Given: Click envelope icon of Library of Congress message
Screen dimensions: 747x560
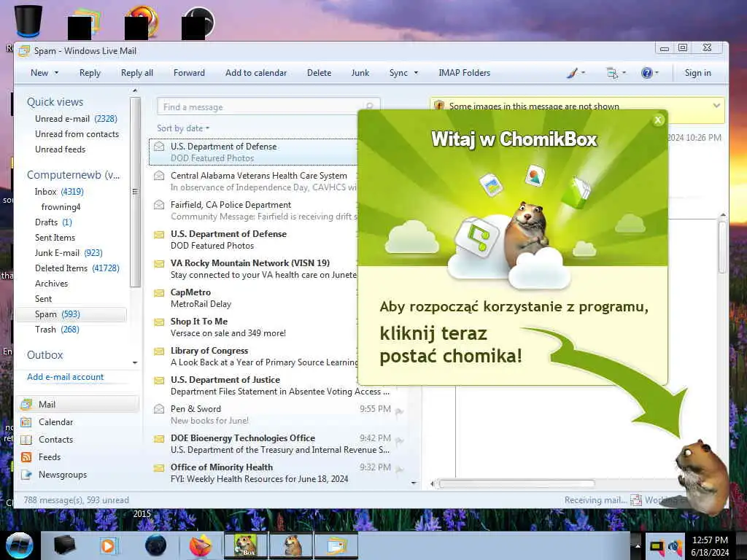Looking at the screenshot, I should click(159, 351).
